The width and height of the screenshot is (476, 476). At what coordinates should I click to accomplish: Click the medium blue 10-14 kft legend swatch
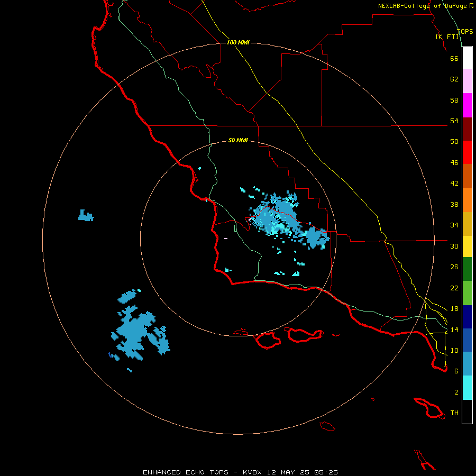point(467,340)
